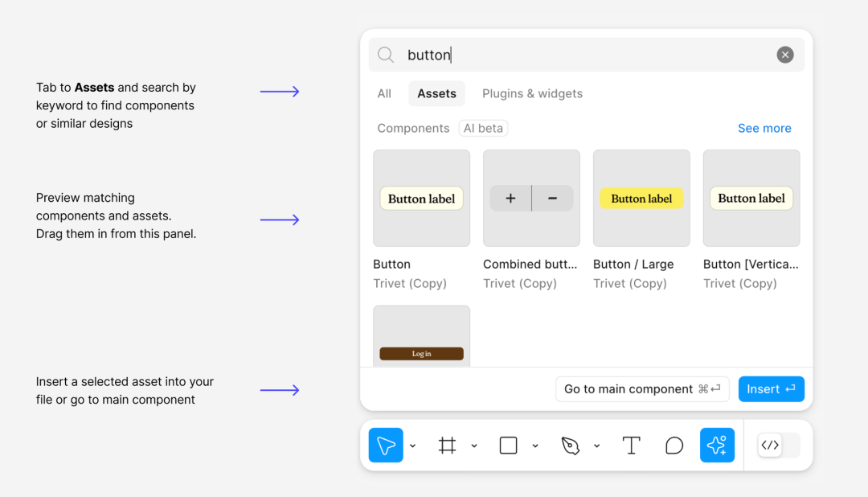Expand Pen tool dropdown arrow

click(x=596, y=446)
